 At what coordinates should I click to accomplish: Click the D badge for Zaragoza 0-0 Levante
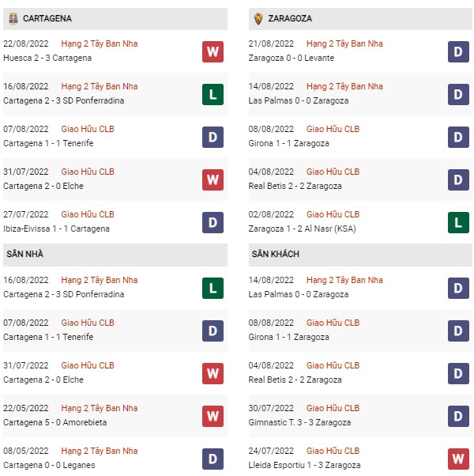click(458, 51)
